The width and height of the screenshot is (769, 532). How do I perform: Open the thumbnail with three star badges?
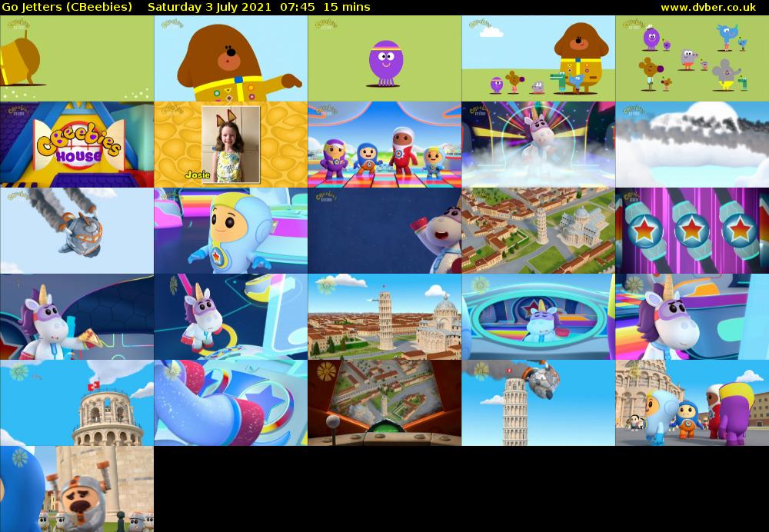(x=692, y=231)
